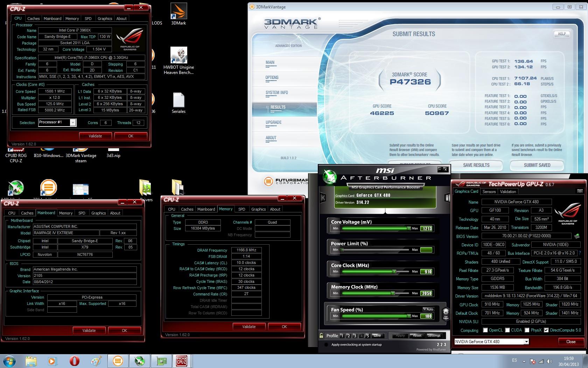
Task: Toggle Apply overclocking at system startup
Action: click(326, 345)
